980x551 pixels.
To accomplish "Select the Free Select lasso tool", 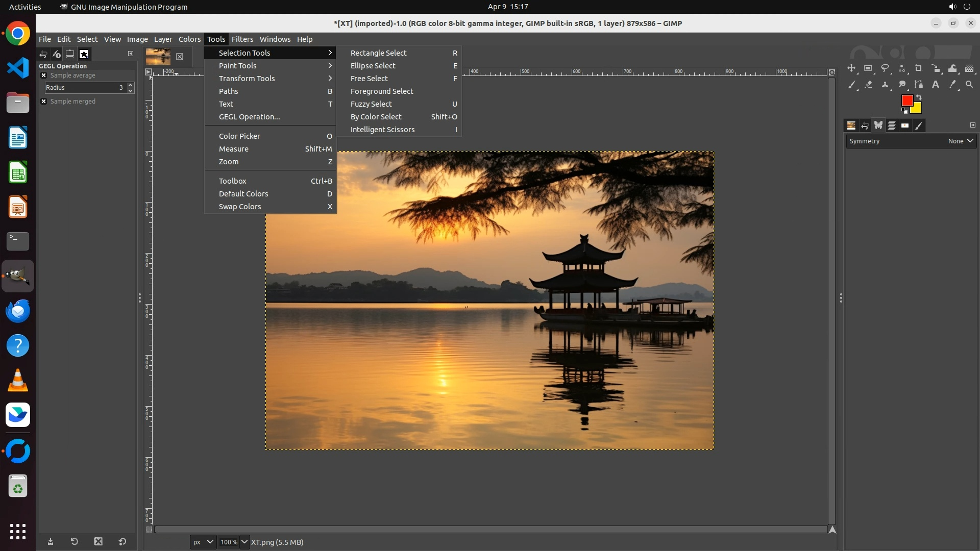I will pos(885,68).
